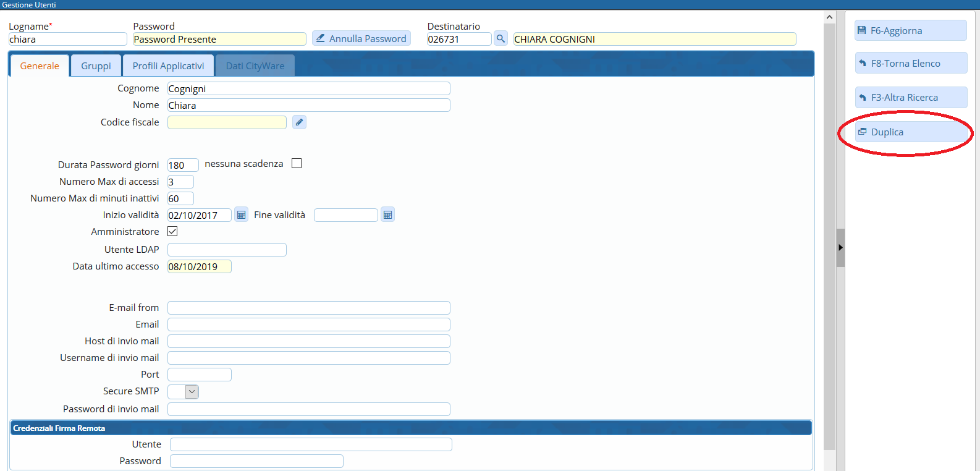Click the Durata Password giorni field
The height and width of the screenshot is (471, 980).
[182, 165]
